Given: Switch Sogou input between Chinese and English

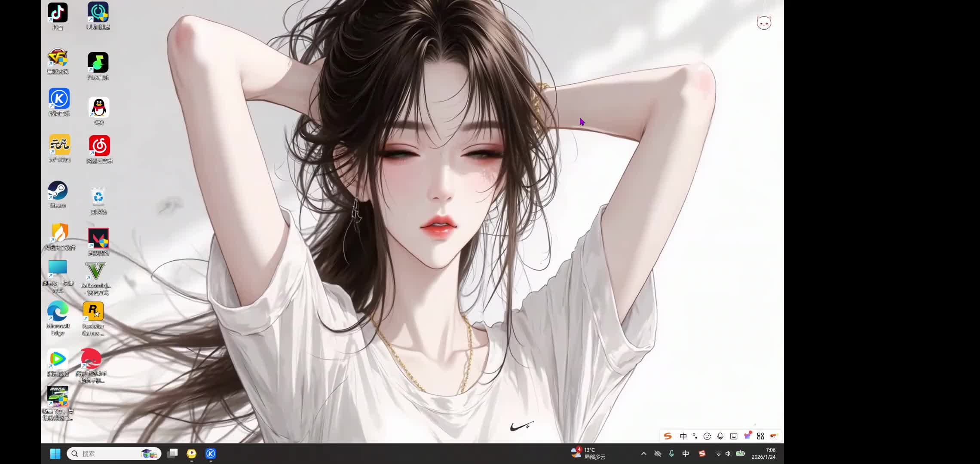Looking at the screenshot, I should click(x=683, y=436).
